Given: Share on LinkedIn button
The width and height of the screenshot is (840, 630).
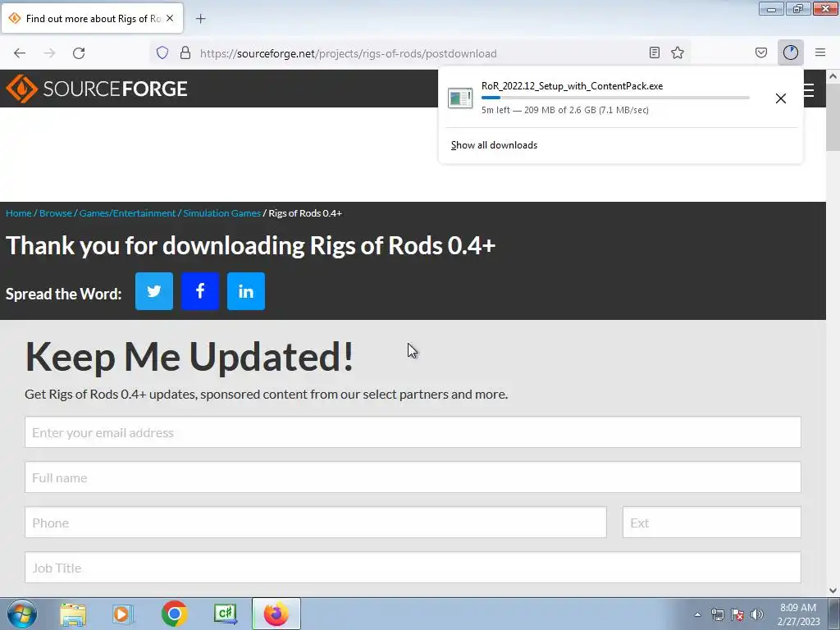Looking at the screenshot, I should [246, 291].
